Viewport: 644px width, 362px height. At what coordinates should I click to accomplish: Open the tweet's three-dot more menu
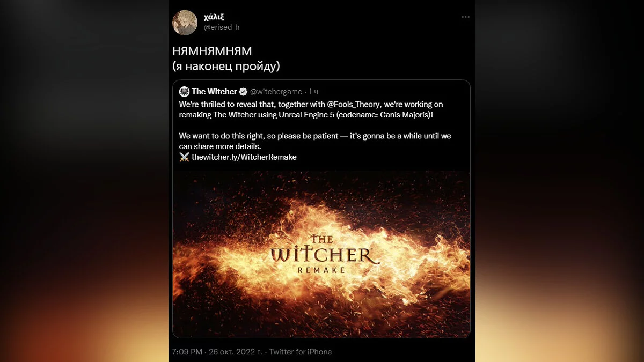(465, 17)
